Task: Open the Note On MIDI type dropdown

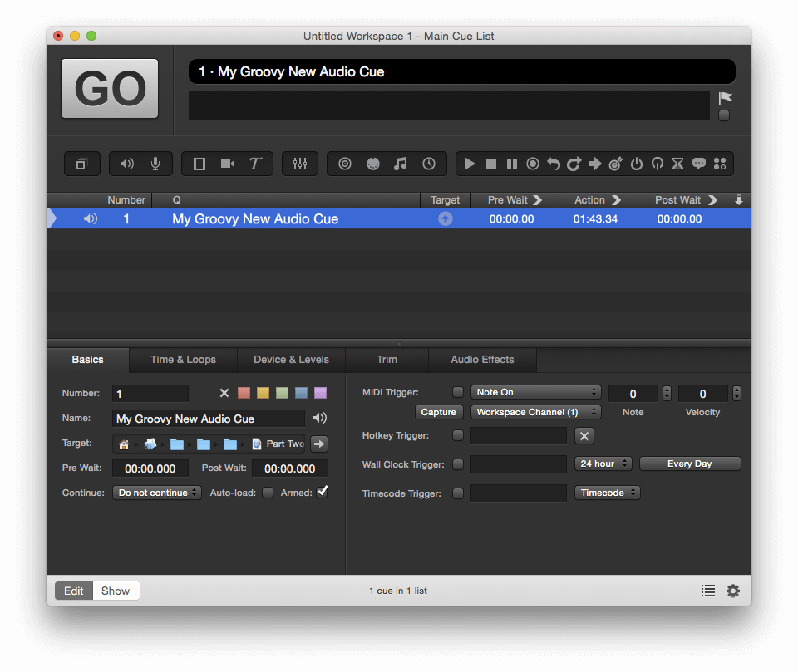Action: coord(535,392)
